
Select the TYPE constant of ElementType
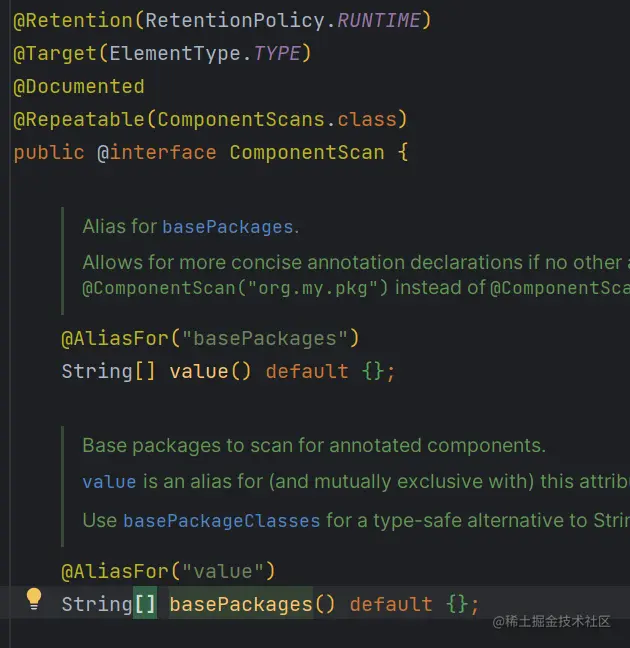pyautogui.click(x=277, y=54)
